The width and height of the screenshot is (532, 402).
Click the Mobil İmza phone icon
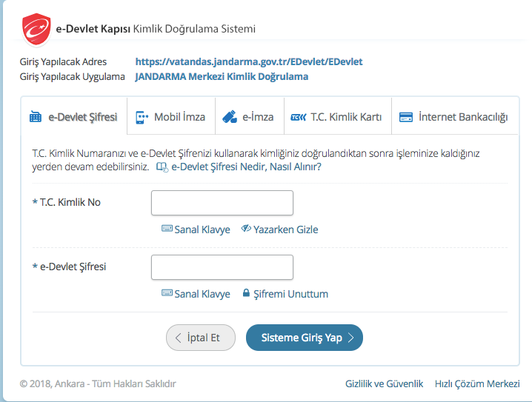(142, 117)
